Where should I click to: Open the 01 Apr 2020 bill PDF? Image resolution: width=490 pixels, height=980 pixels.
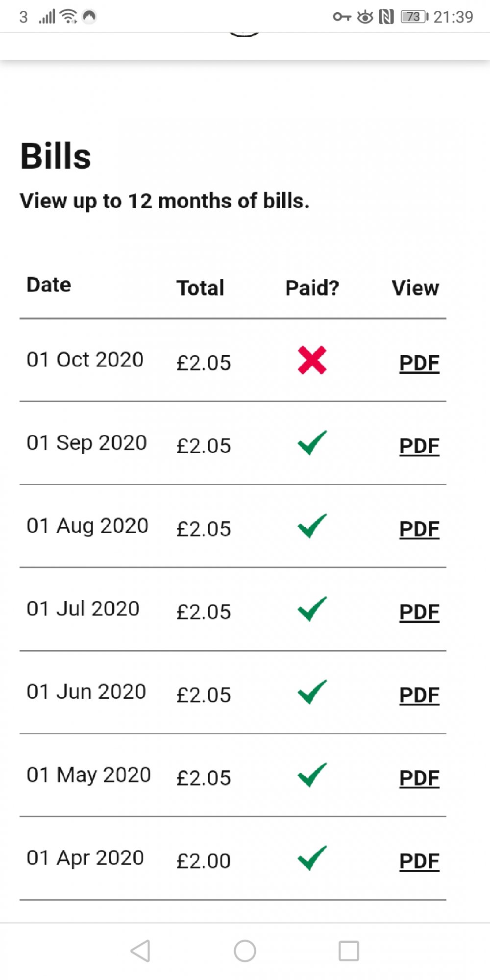(419, 861)
